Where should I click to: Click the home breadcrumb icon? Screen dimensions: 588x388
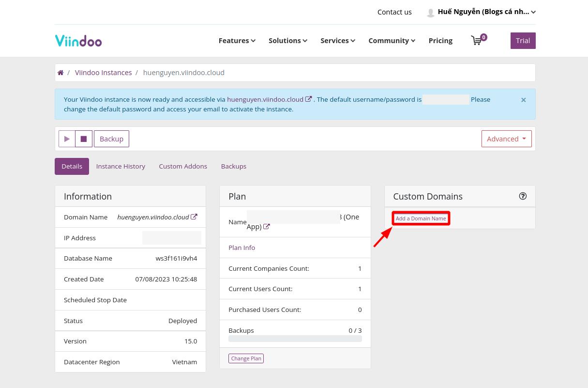[x=60, y=72]
